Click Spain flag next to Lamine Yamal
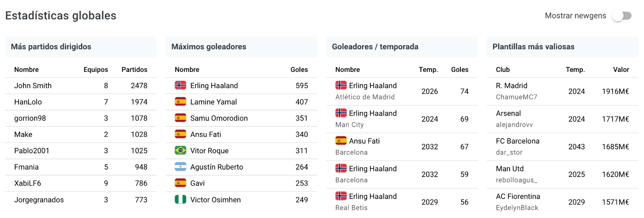 point(180,102)
